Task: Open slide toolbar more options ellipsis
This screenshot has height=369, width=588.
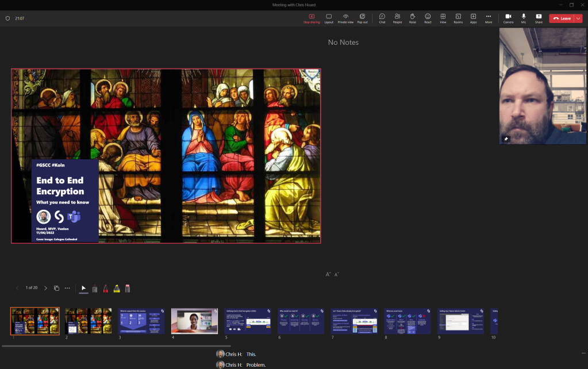Action: (x=67, y=288)
